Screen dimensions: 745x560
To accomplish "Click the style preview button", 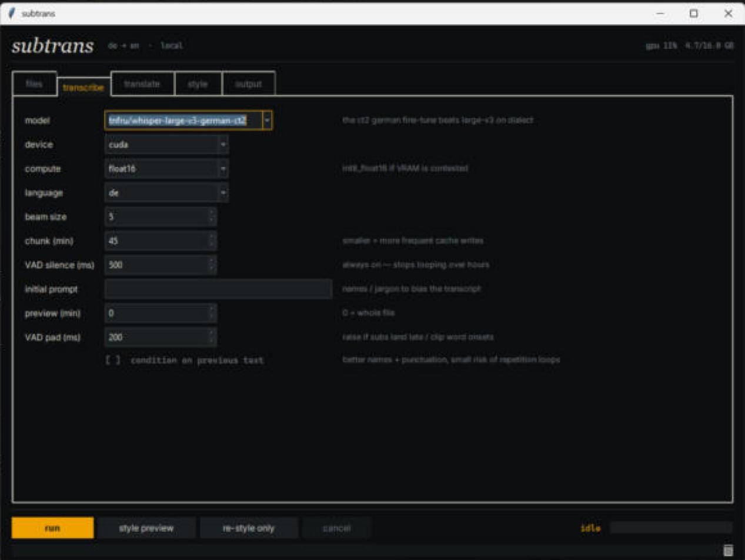I will pos(146,528).
